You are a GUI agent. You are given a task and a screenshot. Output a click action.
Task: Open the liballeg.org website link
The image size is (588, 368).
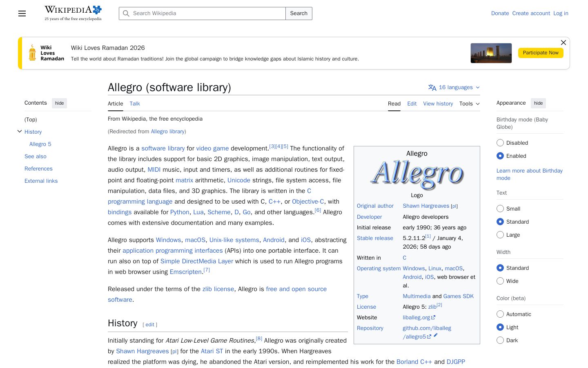(x=416, y=317)
